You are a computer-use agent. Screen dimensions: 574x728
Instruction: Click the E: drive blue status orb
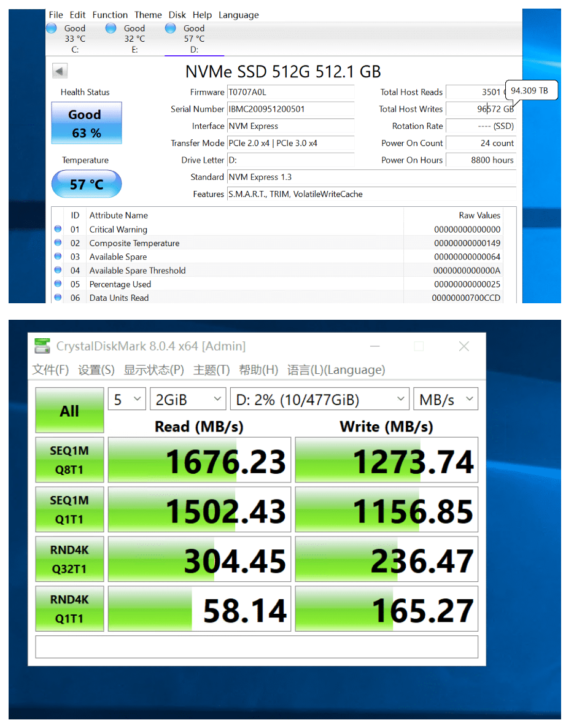coord(111,28)
